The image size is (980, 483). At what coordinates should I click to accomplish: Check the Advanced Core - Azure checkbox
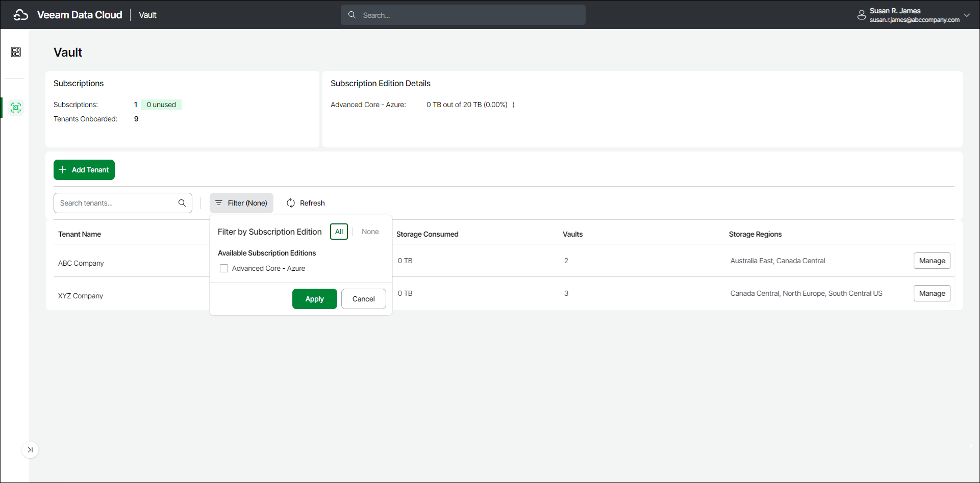click(x=224, y=268)
